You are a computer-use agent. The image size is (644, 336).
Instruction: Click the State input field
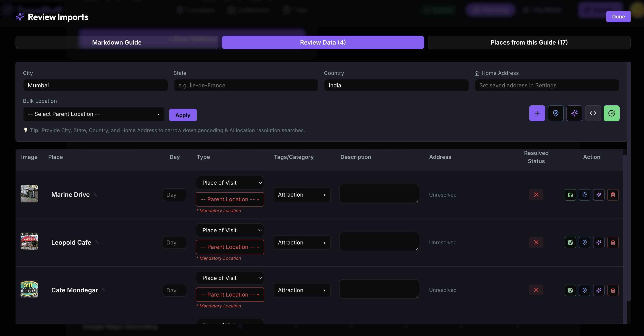[246, 86]
